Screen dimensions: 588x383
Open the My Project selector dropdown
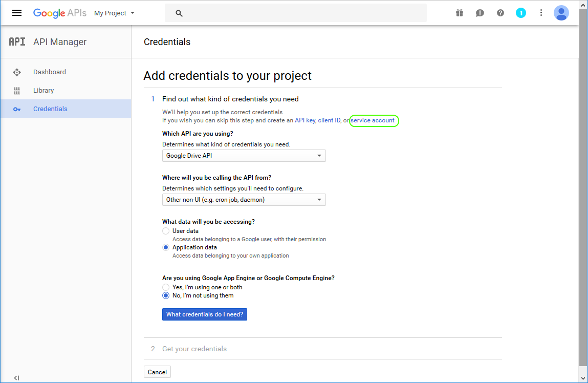pos(114,13)
